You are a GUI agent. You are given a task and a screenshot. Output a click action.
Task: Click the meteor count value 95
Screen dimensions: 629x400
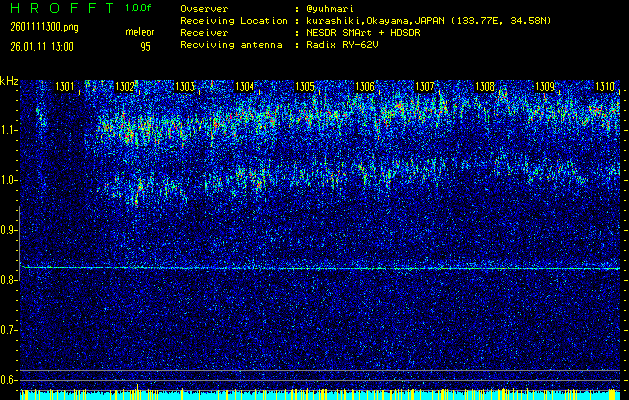[x=146, y=46]
